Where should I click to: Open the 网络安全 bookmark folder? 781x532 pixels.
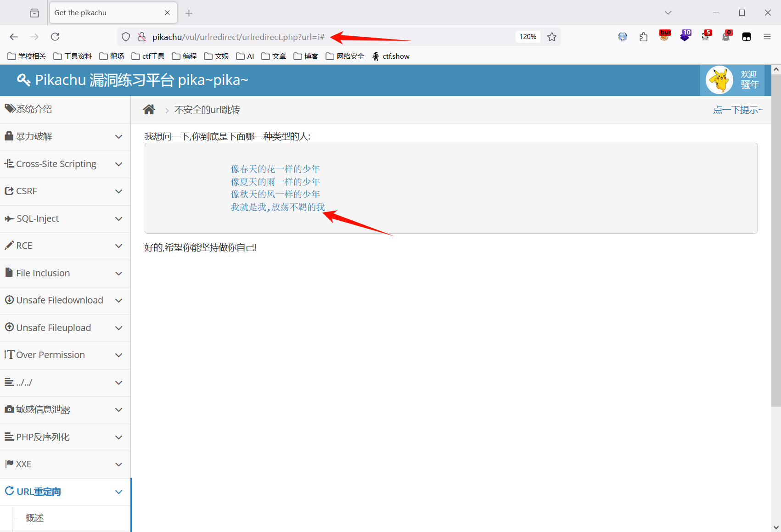pos(345,56)
